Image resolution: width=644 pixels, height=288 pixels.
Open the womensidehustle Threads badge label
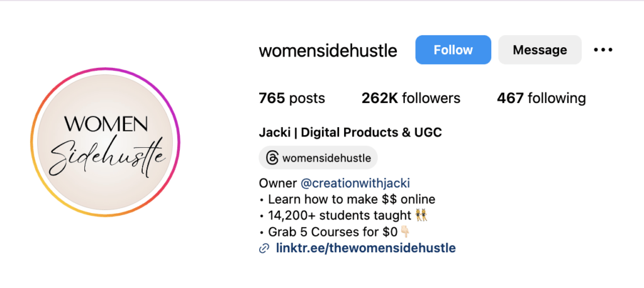(x=326, y=158)
